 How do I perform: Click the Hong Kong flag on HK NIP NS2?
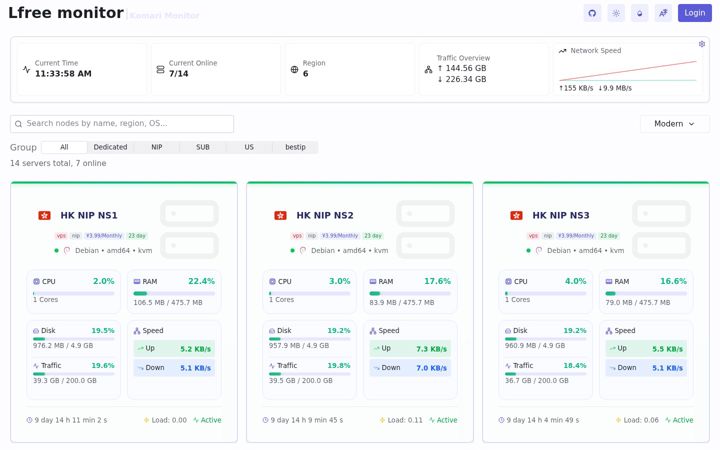click(x=281, y=215)
